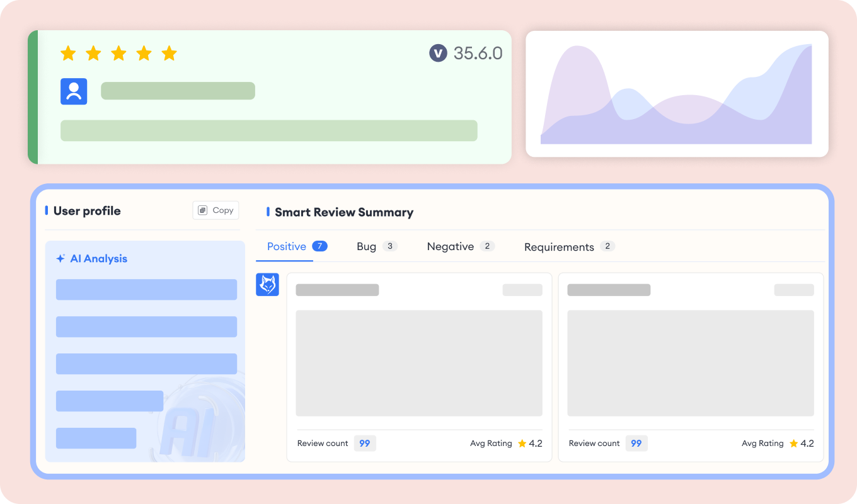This screenshot has height=504, width=857.
Task: Open the Positive tab
Action: point(287,246)
